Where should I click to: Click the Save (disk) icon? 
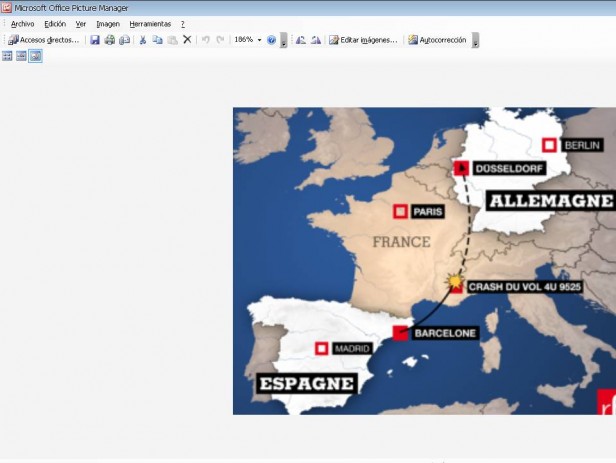95,40
